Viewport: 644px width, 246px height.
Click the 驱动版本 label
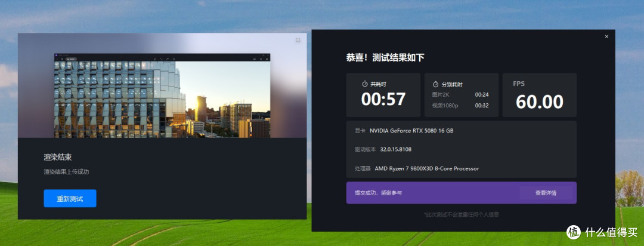(365, 149)
